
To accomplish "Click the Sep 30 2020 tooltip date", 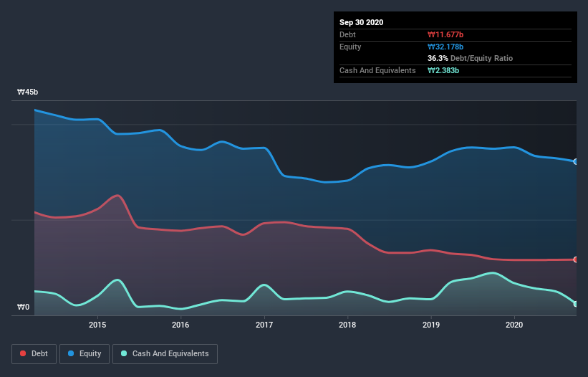I will click(362, 22).
